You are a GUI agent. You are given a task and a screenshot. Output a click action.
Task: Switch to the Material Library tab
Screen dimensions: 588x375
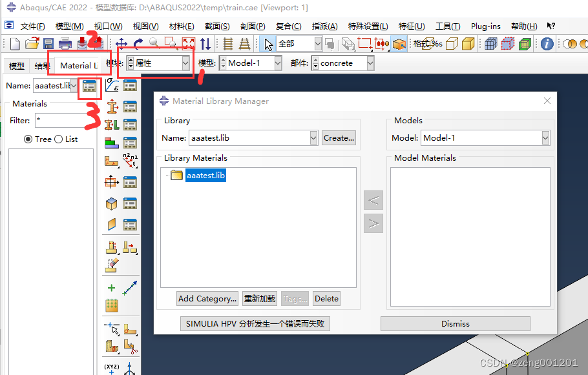coord(78,66)
